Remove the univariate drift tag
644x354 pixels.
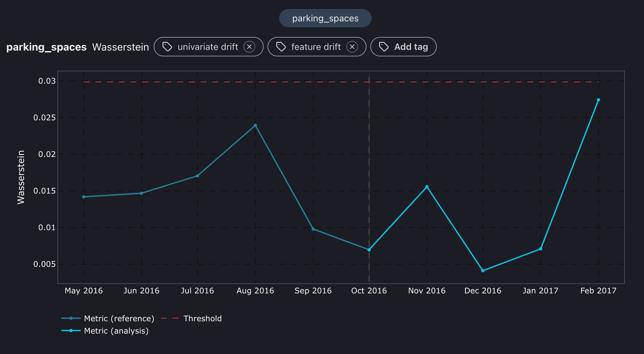tap(249, 47)
